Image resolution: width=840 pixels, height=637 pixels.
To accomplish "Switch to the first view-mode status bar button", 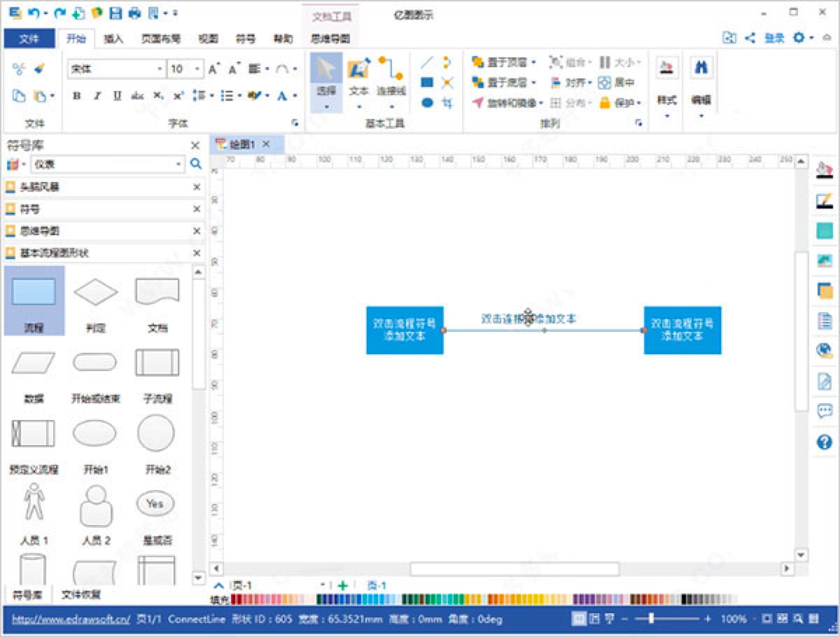I will (579, 619).
